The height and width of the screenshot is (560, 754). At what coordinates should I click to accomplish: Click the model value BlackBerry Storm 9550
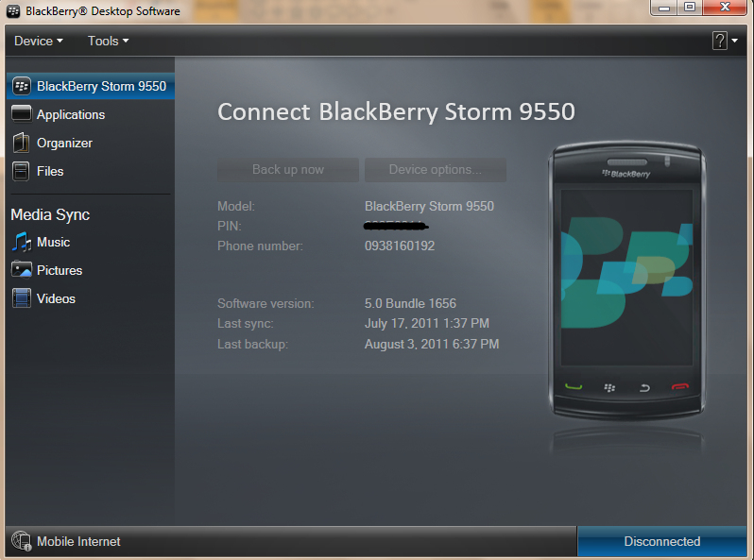(x=429, y=206)
